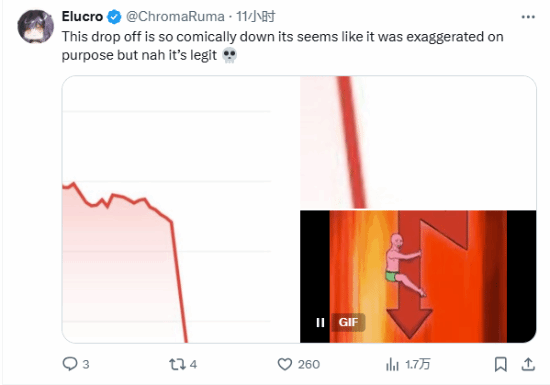Screen dimensions: 550x385
Task: Click the 1.7万 views count
Action: click(417, 365)
